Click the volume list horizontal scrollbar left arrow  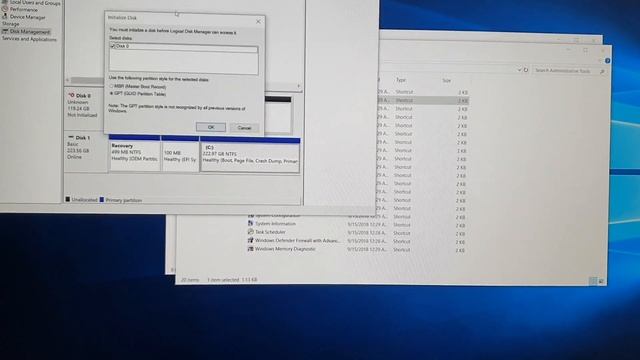(68, 80)
